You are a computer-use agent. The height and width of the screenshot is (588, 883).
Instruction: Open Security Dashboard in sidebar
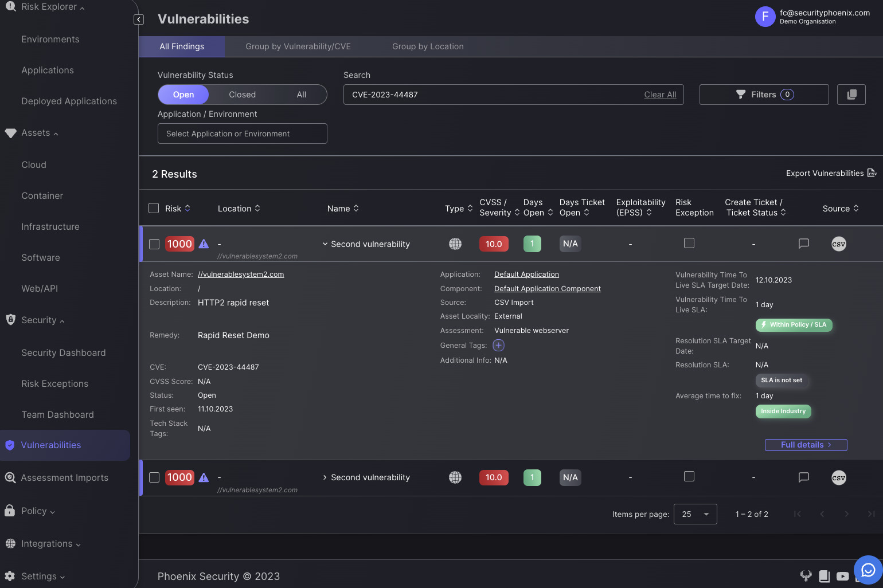pyautogui.click(x=64, y=353)
